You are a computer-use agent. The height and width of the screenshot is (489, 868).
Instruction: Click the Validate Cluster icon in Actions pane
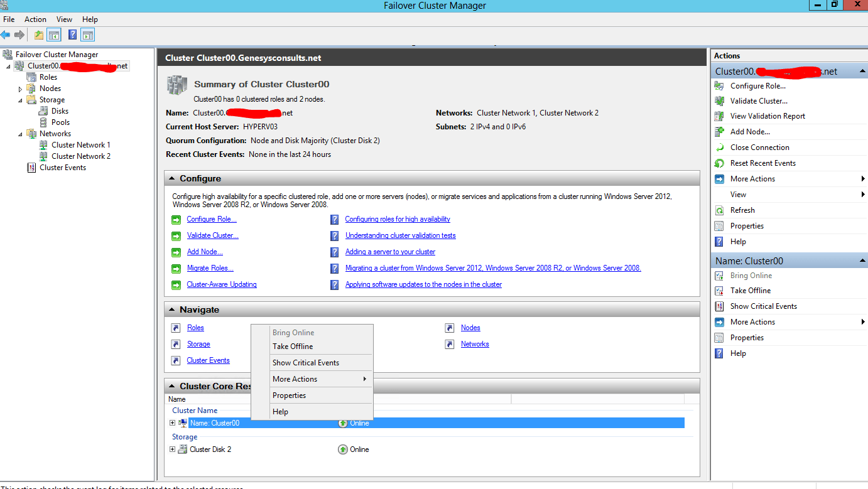pyautogui.click(x=719, y=101)
